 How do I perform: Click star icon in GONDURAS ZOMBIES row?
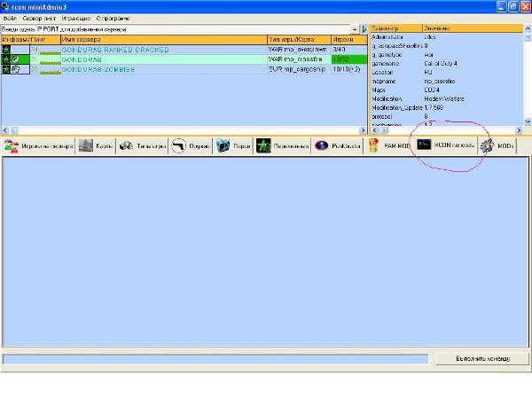click(x=6, y=69)
